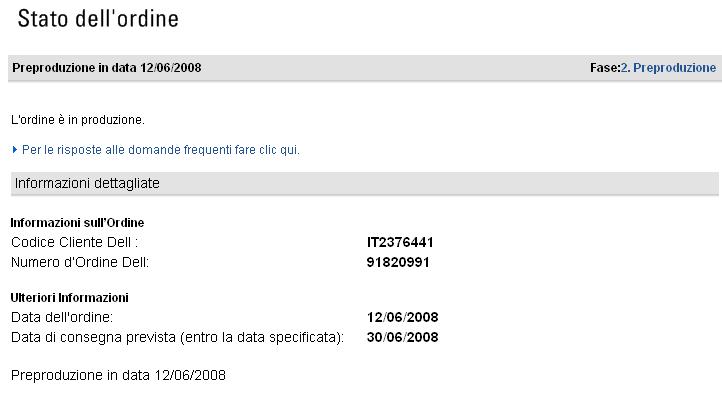Click the 'L'ordine è in produzione.' message
Image resolution: width=722 pixels, height=410 pixels.
click(78, 120)
